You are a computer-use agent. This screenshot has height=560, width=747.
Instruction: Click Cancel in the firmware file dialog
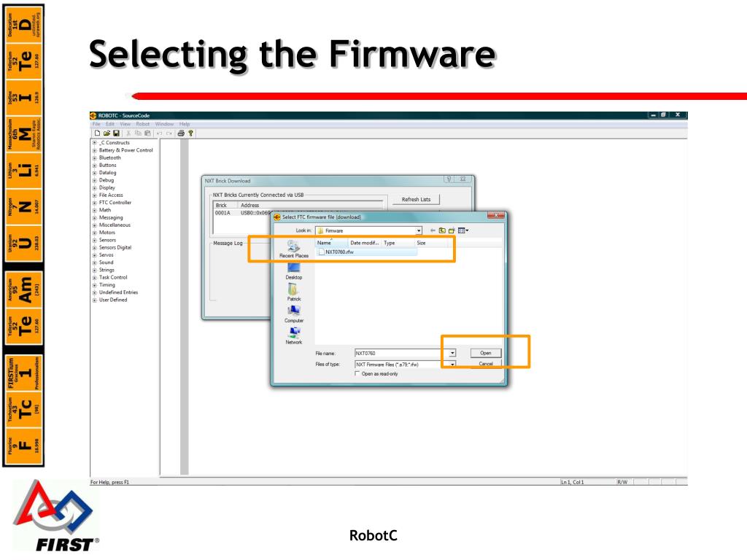(x=485, y=364)
